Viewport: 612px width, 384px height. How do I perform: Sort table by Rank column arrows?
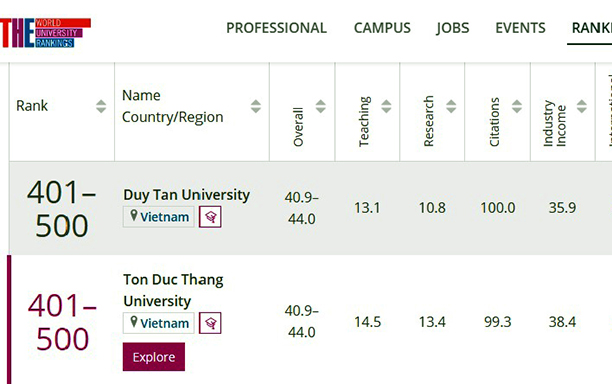(101, 106)
